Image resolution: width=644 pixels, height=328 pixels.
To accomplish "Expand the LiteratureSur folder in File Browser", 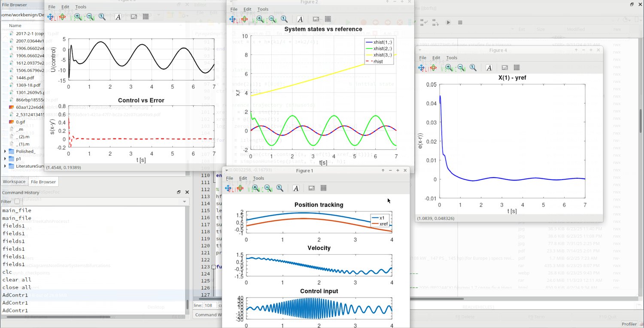I will pos(6,166).
